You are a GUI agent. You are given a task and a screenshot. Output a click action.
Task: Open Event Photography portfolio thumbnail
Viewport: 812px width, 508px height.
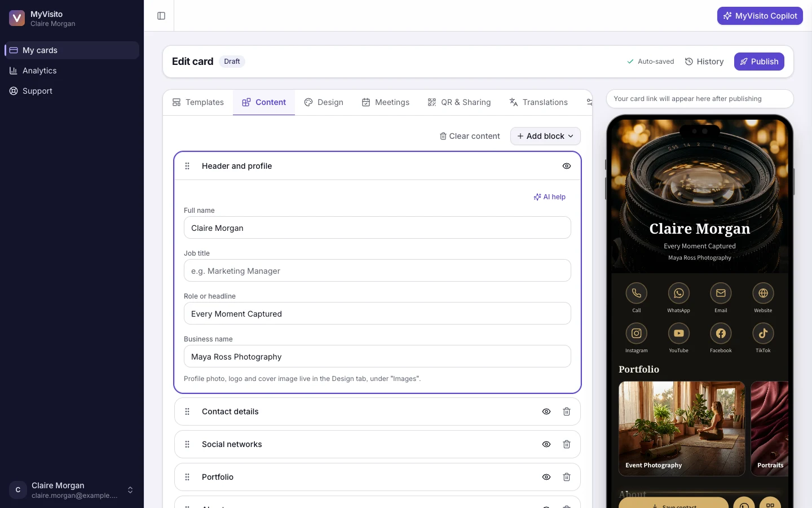[682, 428]
